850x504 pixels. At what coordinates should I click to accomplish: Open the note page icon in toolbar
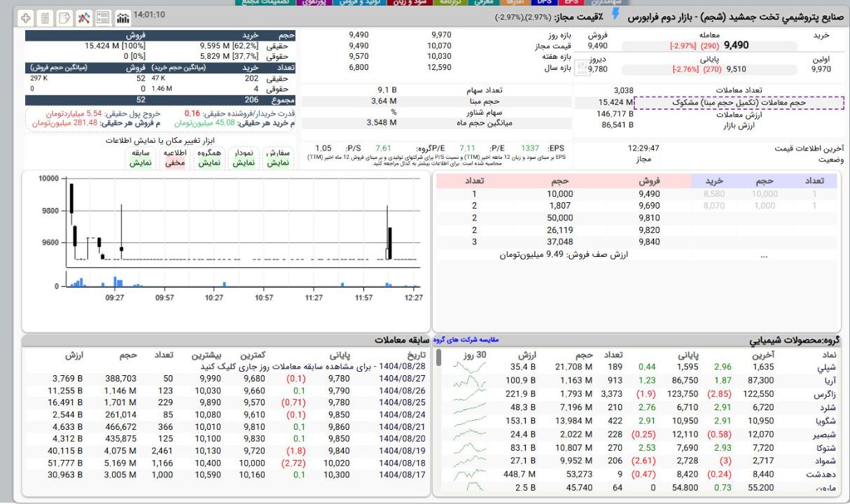tap(64, 16)
